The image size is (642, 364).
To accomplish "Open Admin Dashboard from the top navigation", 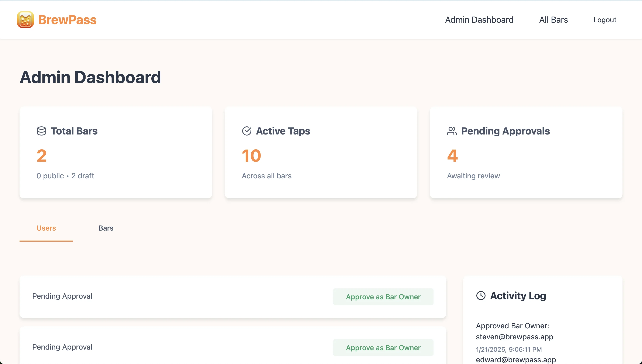I will [479, 20].
